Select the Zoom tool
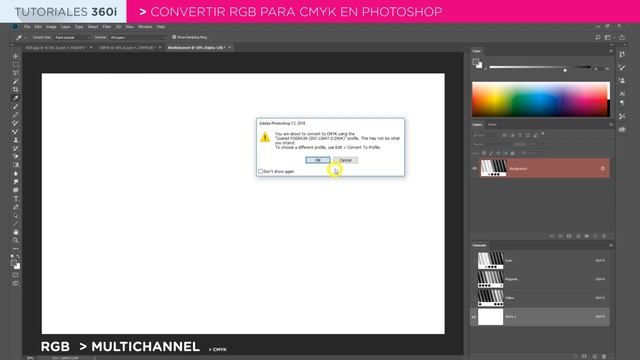 pyautogui.click(x=16, y=240)
